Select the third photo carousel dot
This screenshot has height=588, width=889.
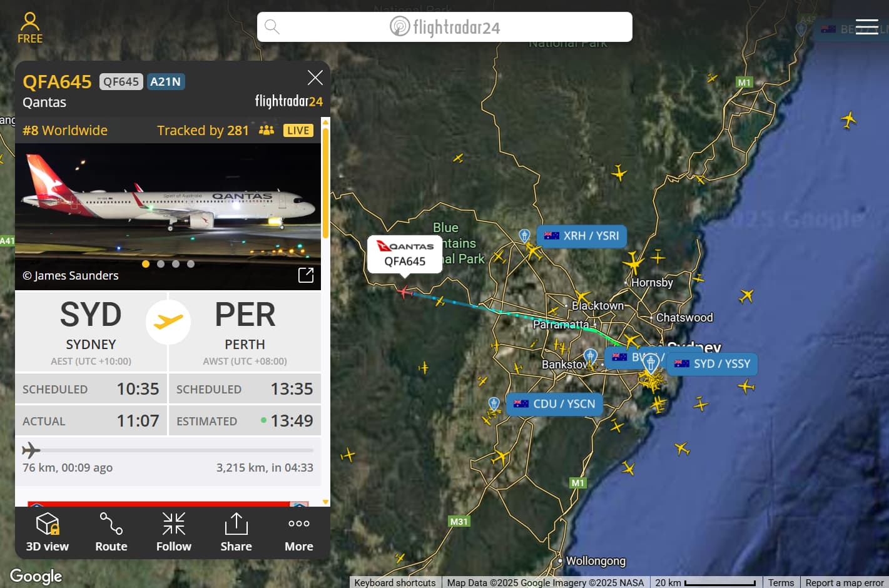[176, 264]
